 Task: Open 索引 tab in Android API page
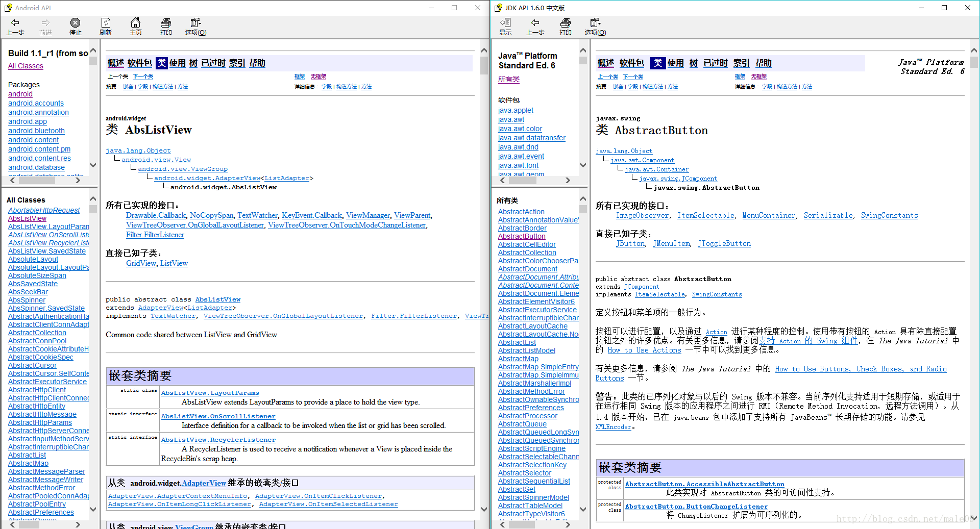click(x=237, y=63)
